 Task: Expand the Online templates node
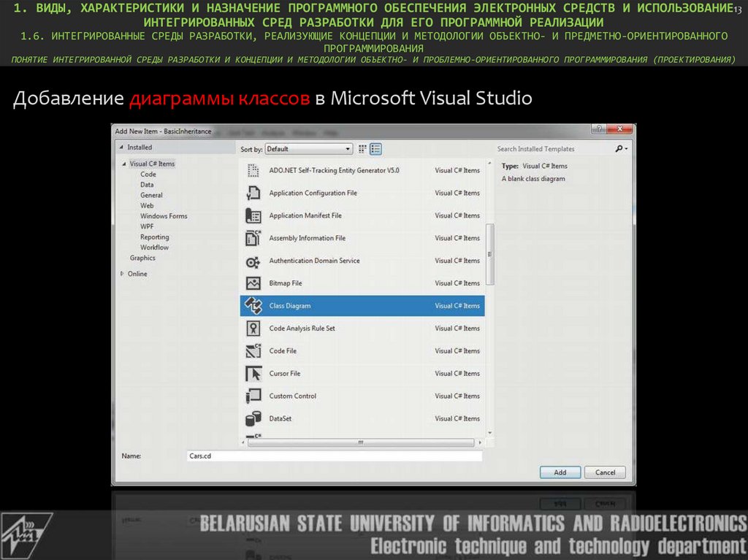(122, 274)
